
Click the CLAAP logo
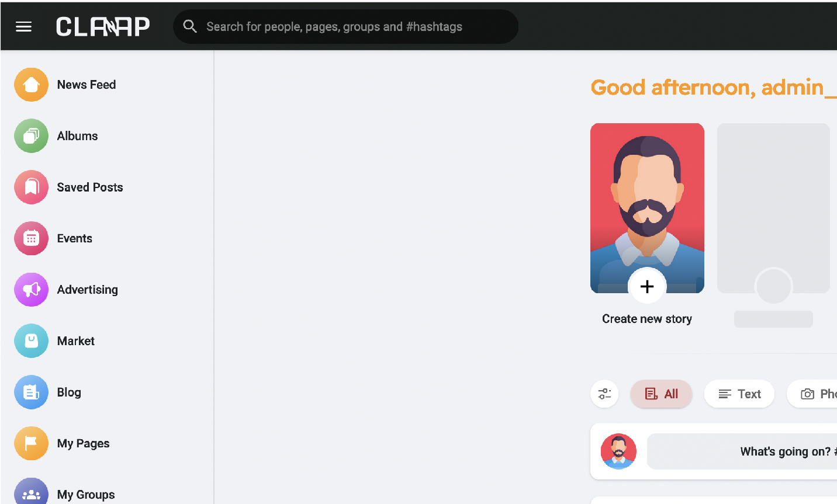(x=103, y=26)
